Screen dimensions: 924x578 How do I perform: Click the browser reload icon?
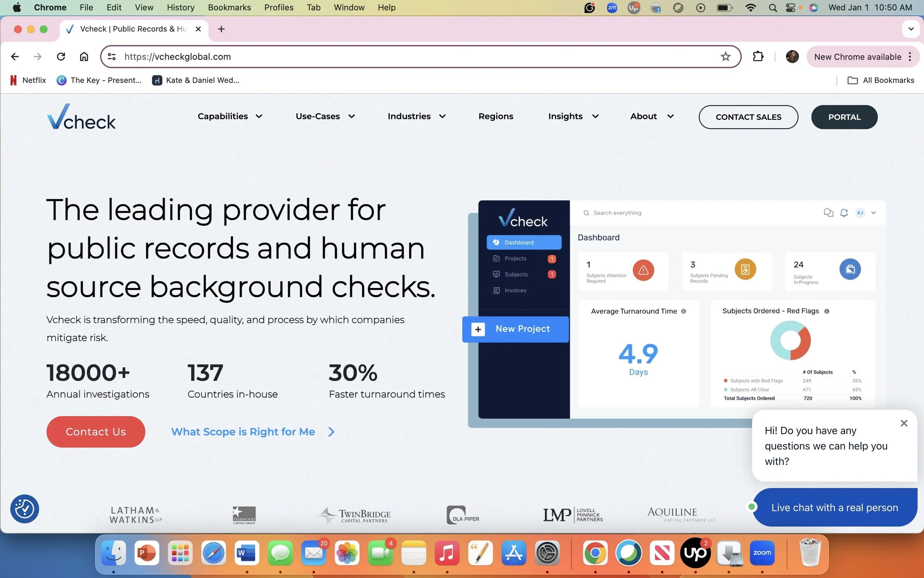click(61, 57)
